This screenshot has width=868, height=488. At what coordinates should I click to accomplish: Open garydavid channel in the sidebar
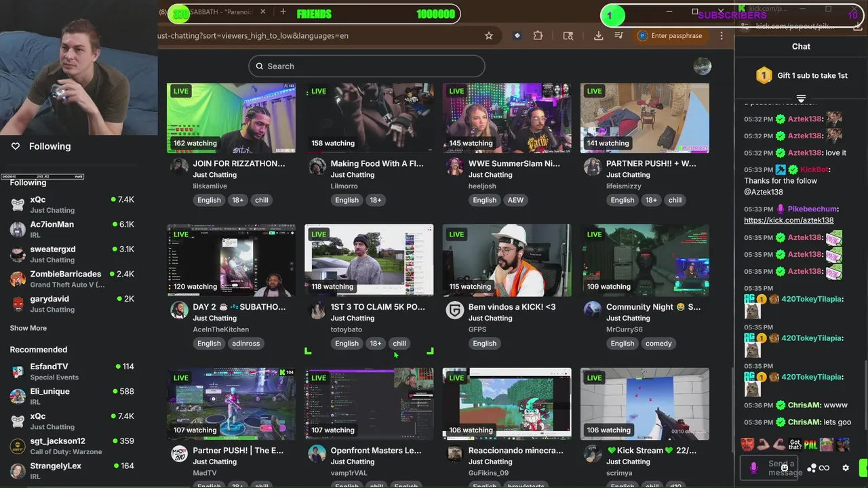coord(72,304)
